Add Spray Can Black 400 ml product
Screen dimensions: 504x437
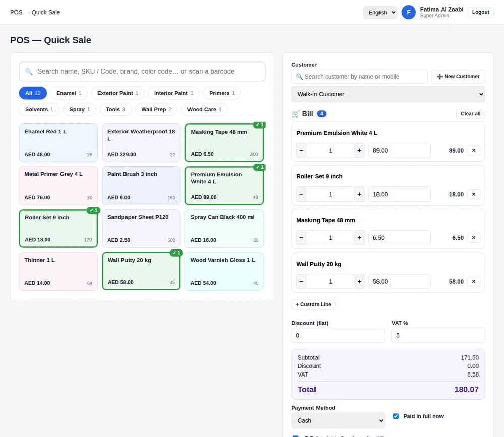pos(224,229)
